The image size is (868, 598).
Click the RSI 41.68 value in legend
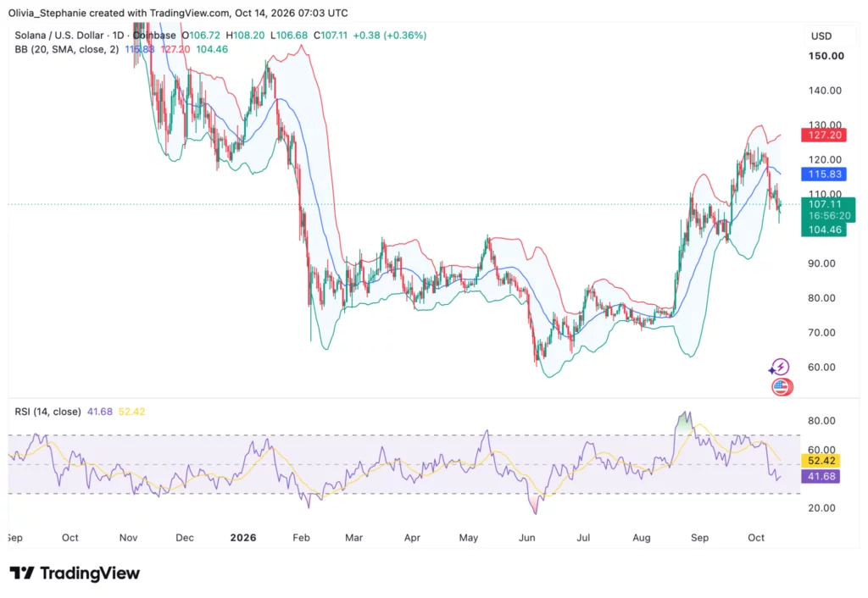tap(100, 412)
